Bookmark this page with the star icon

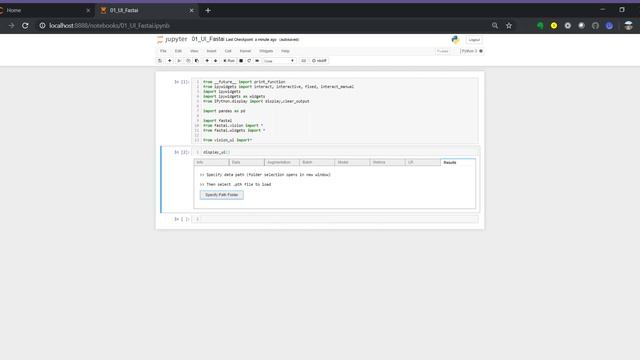tap(509, 25)
